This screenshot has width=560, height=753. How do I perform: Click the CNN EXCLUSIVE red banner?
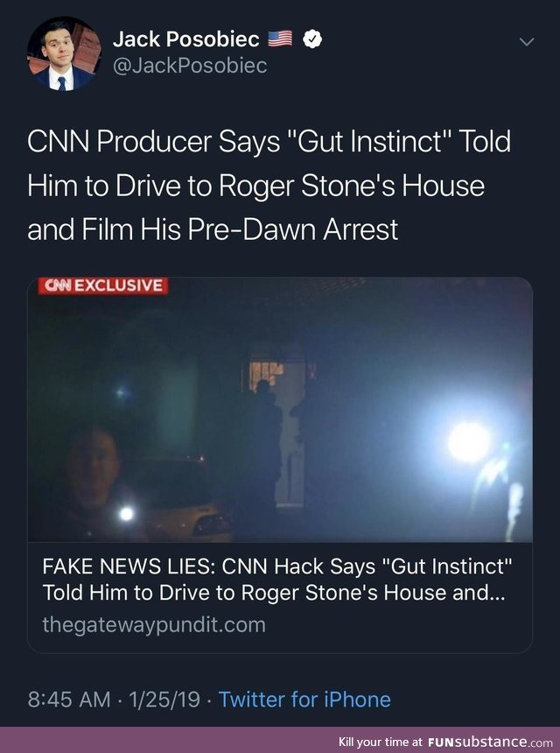pos(103,285)
